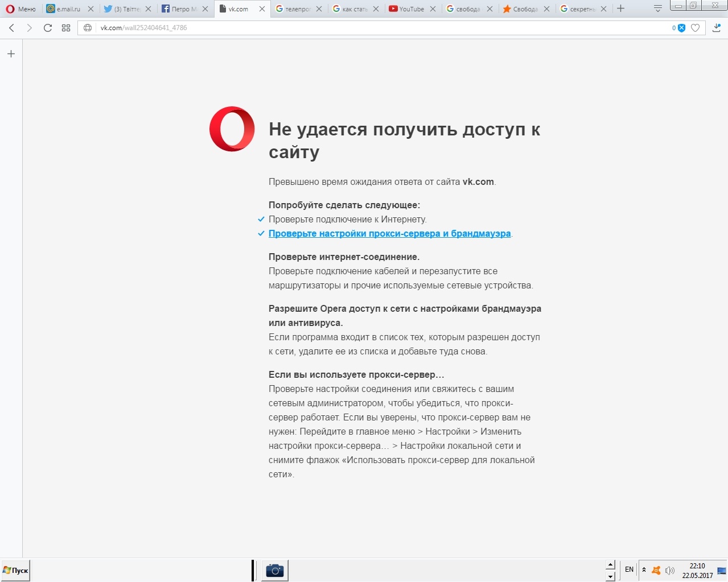Close the e.mail.ru tab

(91, 9)
